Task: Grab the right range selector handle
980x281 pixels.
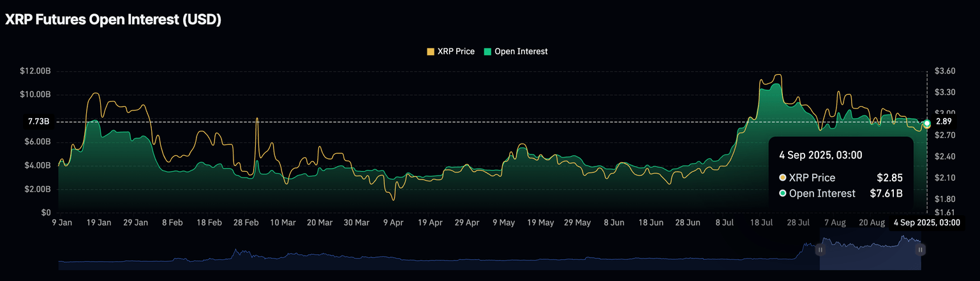Action: (x=921, y=250)
